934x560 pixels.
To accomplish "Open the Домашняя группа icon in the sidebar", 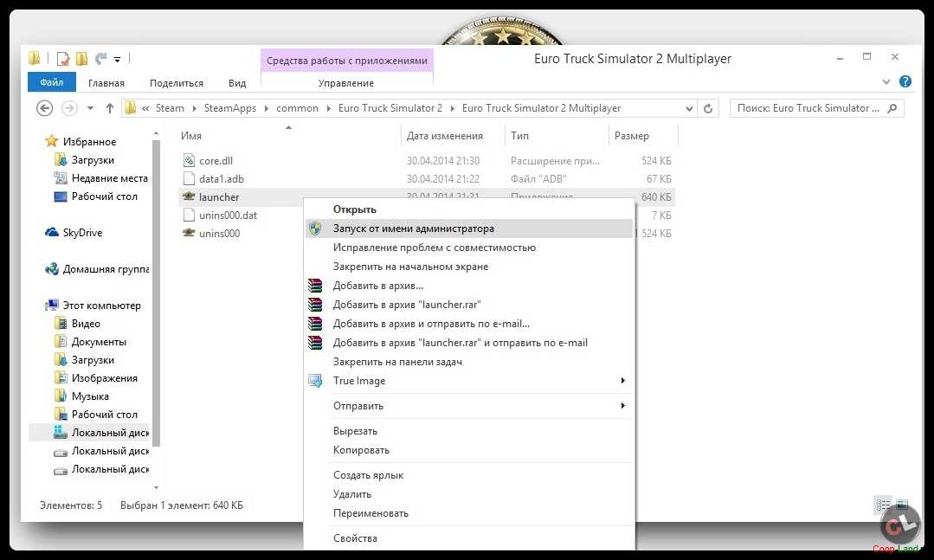I will [x=52, y=268].
